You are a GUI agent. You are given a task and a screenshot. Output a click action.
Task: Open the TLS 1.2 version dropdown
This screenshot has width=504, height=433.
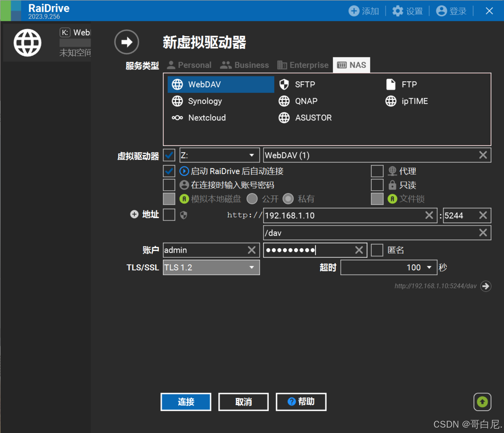tap(211, 267)
